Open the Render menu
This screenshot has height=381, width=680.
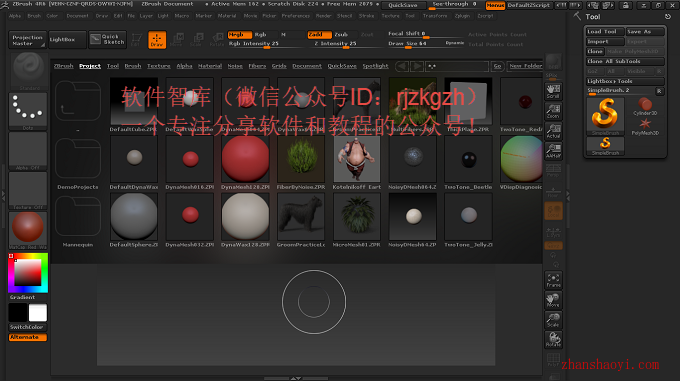(x=324, y=16)
